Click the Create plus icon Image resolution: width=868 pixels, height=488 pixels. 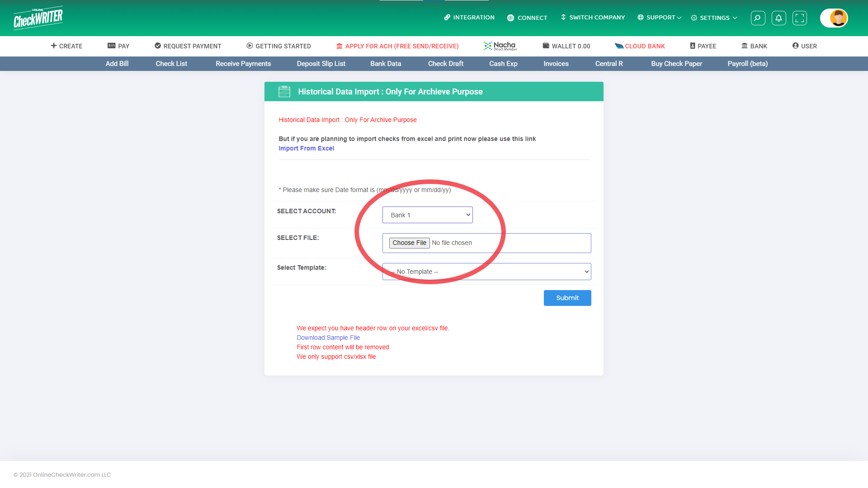tap(54, 46)
